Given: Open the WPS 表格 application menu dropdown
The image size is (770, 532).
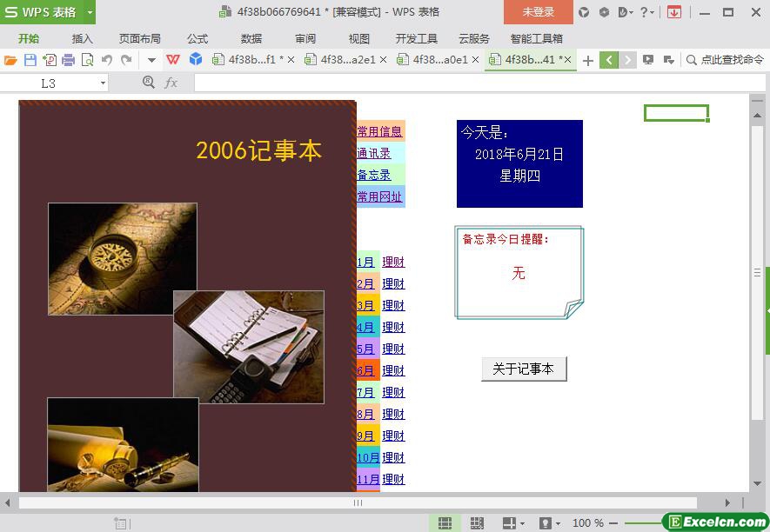Looking at the screenshot, I should pyautogui.click(x=90, y=12).
